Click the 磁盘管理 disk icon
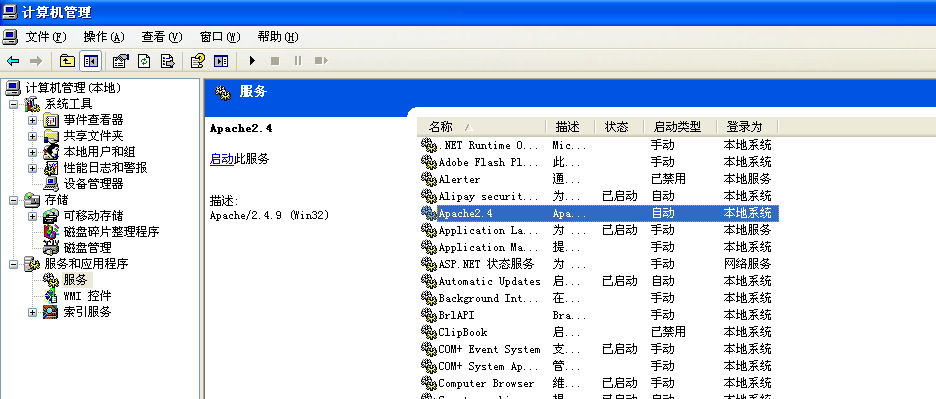This screenshot has height=399, width=936. pyautogui.click(x=51, y=247)
